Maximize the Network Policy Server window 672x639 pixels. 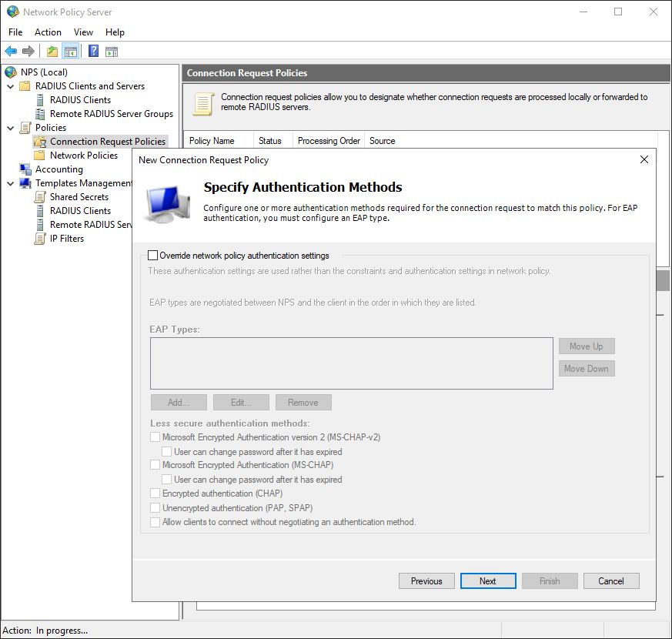tap(618, 12)
